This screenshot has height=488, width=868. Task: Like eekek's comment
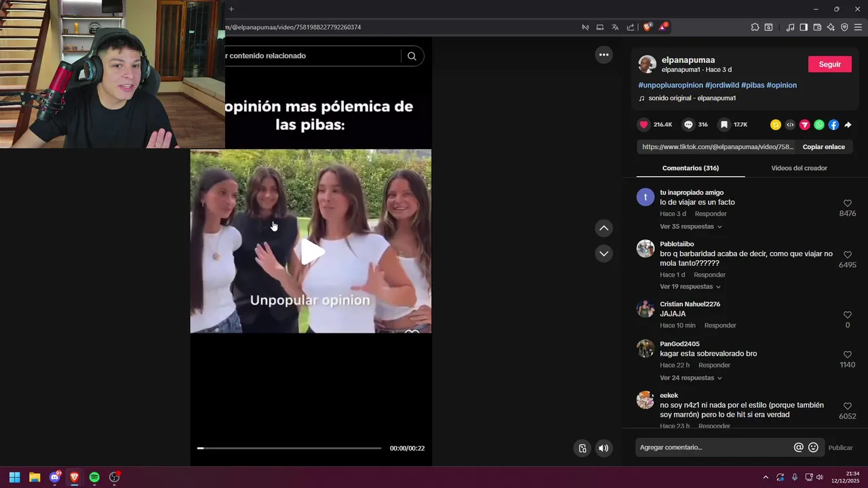847,406
